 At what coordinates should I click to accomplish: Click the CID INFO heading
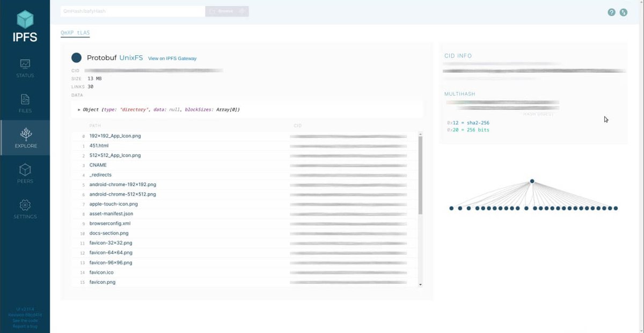(458, 56)
